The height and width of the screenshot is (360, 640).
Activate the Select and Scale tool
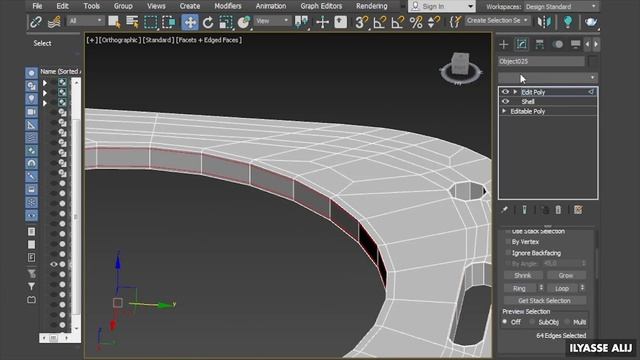[x=226, y=22]
